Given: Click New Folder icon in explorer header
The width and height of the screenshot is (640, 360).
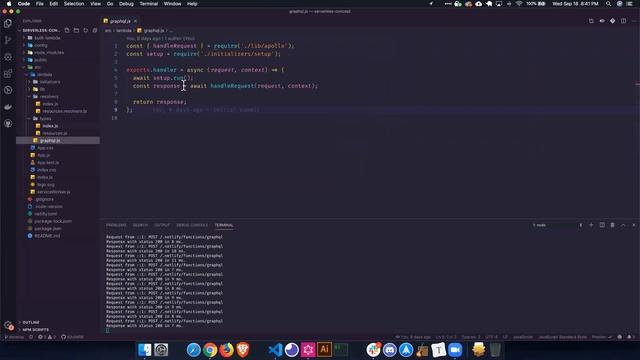Looking at the screenshot, I should pos(76,30).
